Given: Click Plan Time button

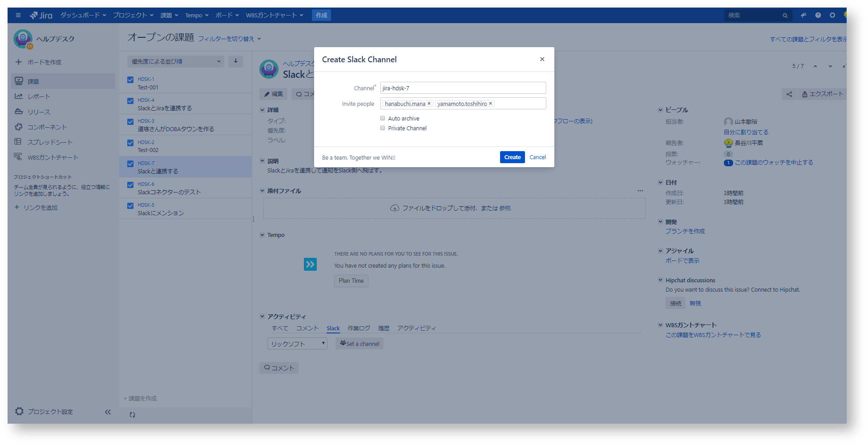Looking at the screenshot, I should 351,281.
